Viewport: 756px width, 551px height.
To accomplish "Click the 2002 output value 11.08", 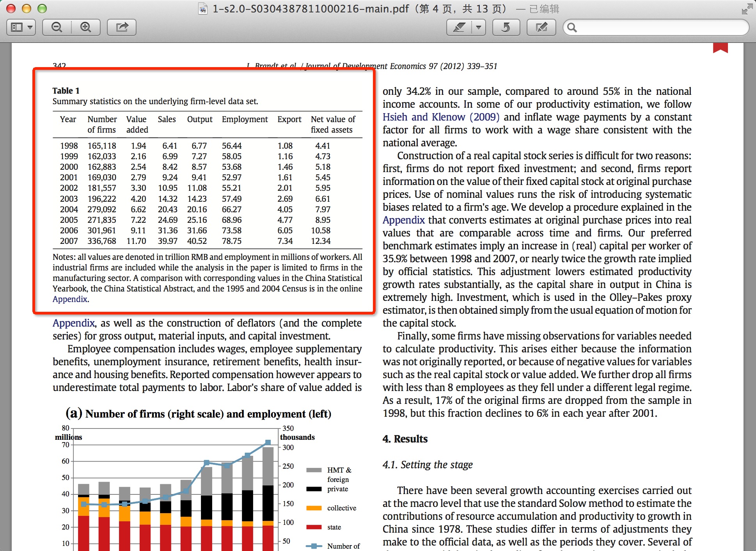I will click(197, 188).
